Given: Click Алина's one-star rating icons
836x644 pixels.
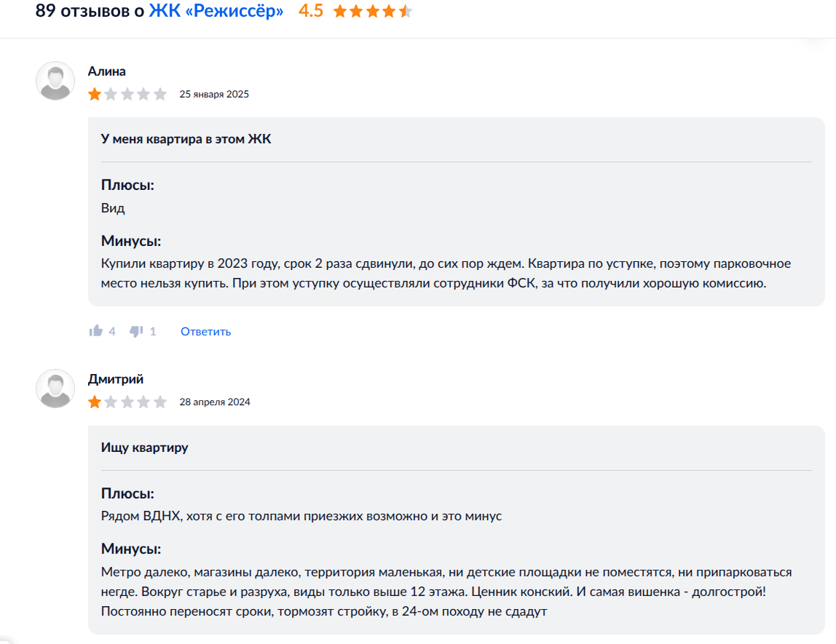Looking at the screenshot, I should 127,94.
